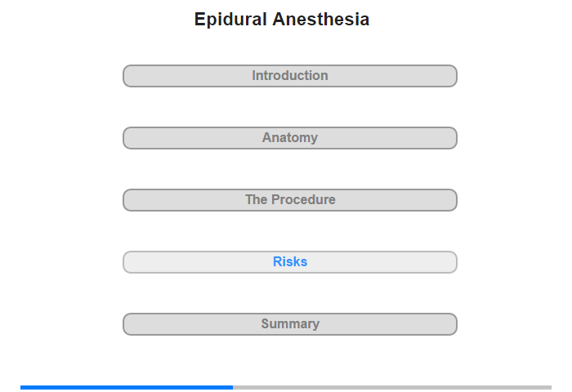The width and height of the screenshot is (572, 392).
Task: Go to the Summary section
Action: 290,324
